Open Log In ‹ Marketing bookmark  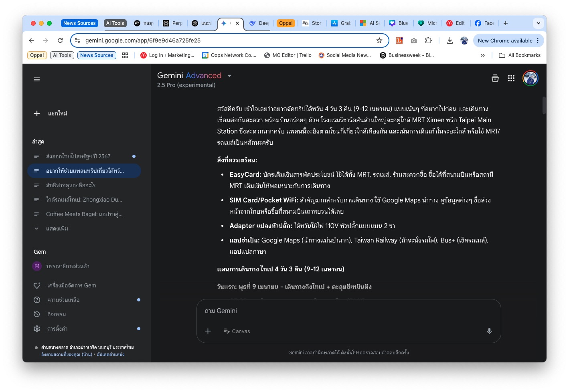tap(167, 55)
